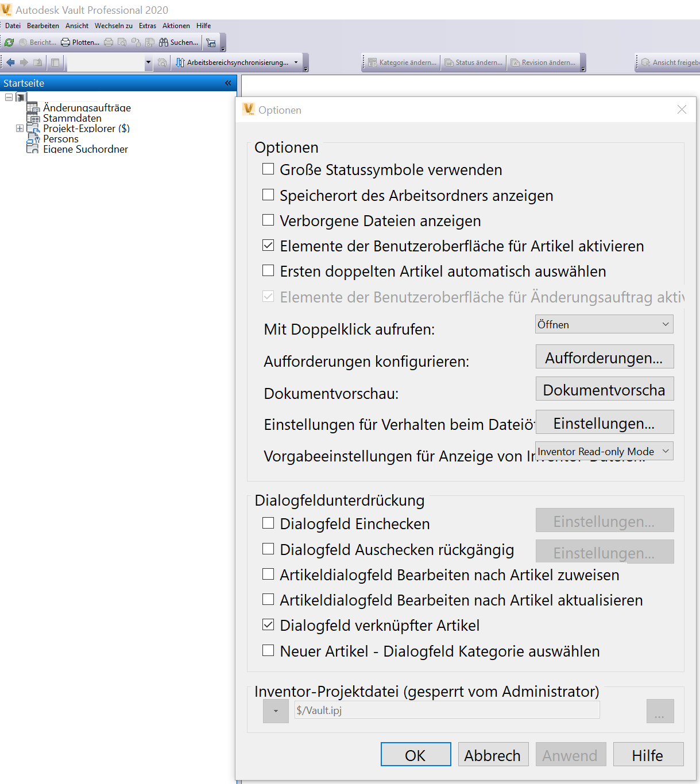The image size is (700, 784).
Task: Click the grey Forward arrow icon
Action: 24,62
